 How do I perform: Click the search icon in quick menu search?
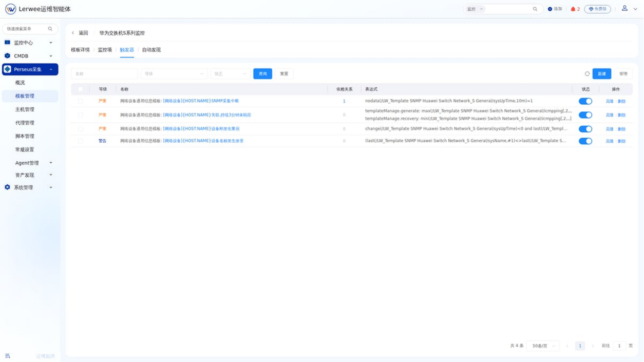pos(50,29)
